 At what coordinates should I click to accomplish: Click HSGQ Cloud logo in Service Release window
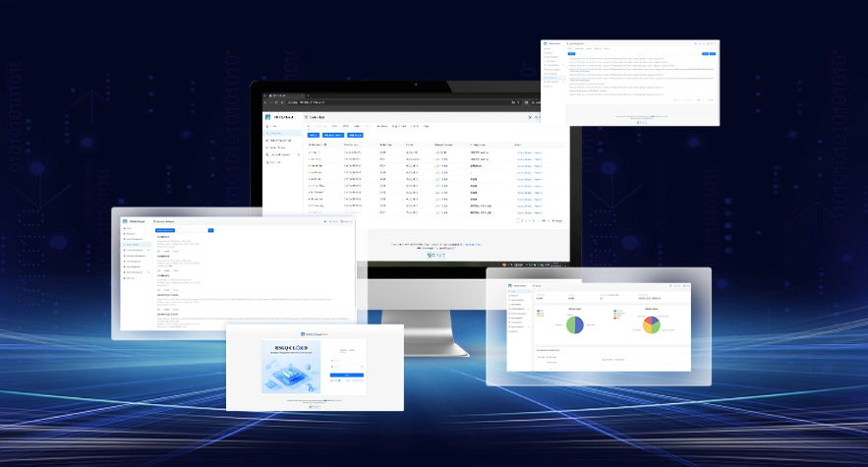[x=126, y=221]
